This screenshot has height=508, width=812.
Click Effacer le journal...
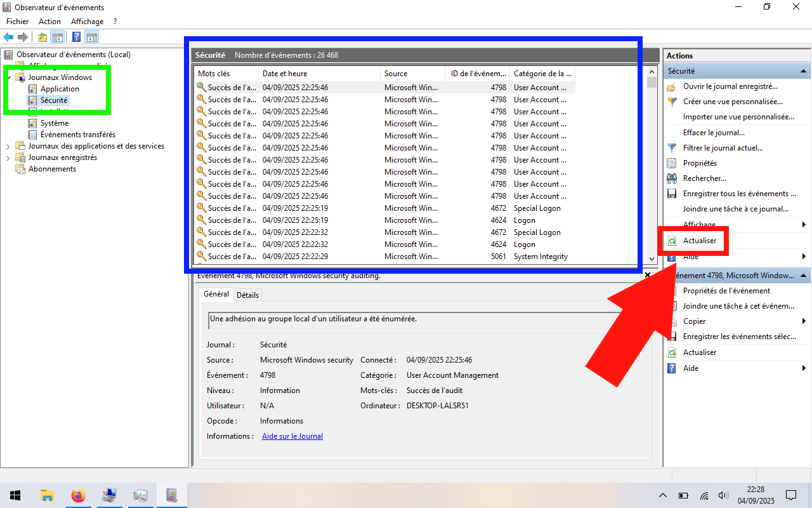click(x=714, y=133)
